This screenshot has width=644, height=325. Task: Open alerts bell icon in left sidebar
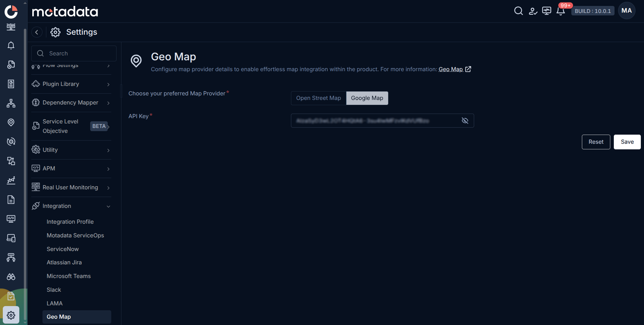11,45
